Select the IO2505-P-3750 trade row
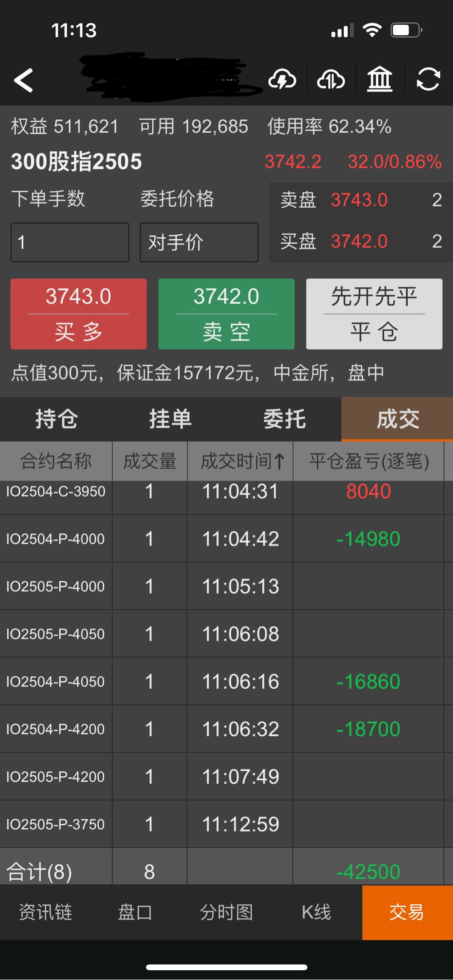The width and height of the screenshot is (453, 980). click(226, 824)
